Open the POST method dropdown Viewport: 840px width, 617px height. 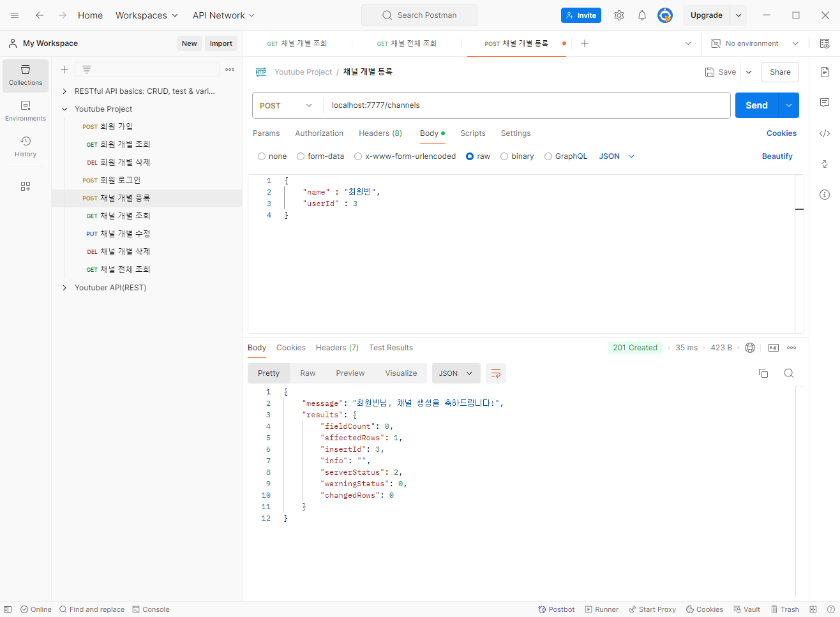coord(287,105)
